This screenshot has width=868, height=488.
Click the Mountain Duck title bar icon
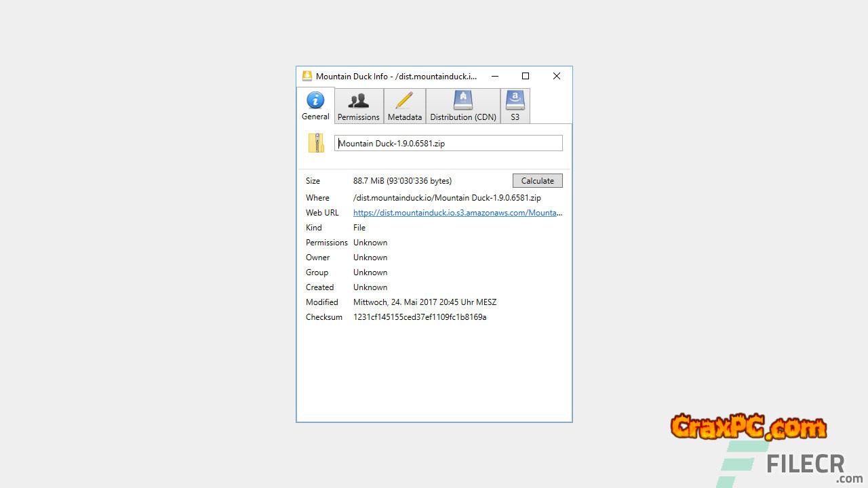[307, 76]
